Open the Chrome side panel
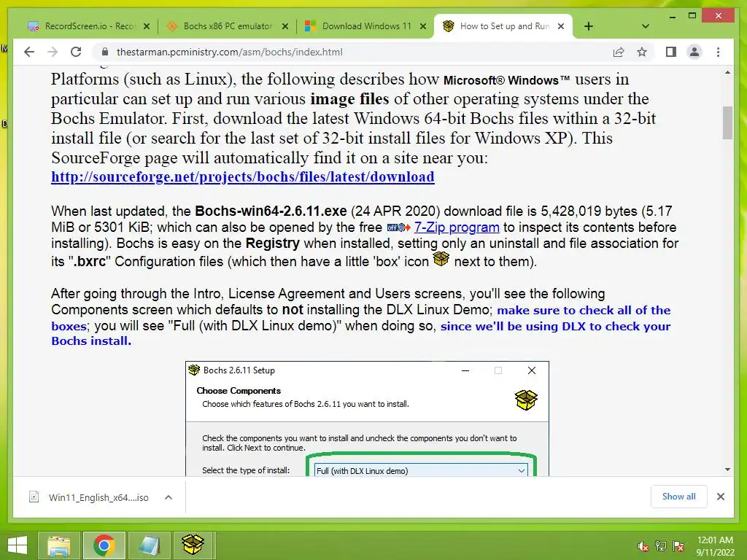Image resolution: width=747 pixels, height=560 pixels. coord(671,52)
